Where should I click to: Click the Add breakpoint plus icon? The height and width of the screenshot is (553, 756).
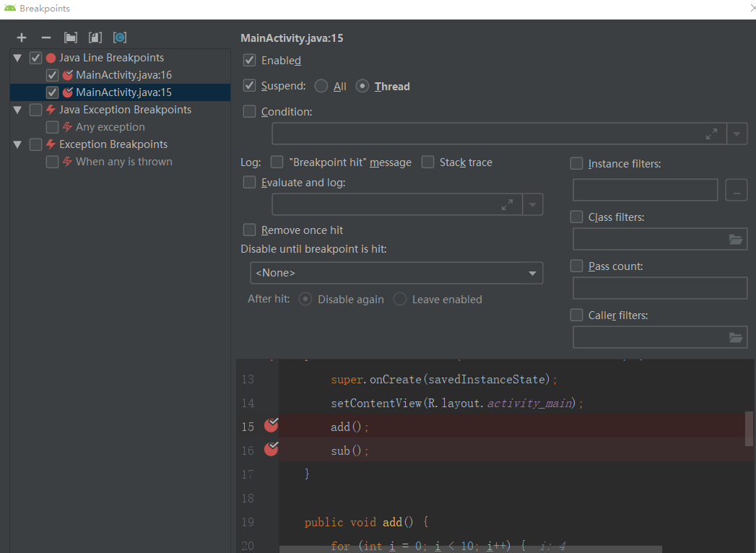coord(22,38)
